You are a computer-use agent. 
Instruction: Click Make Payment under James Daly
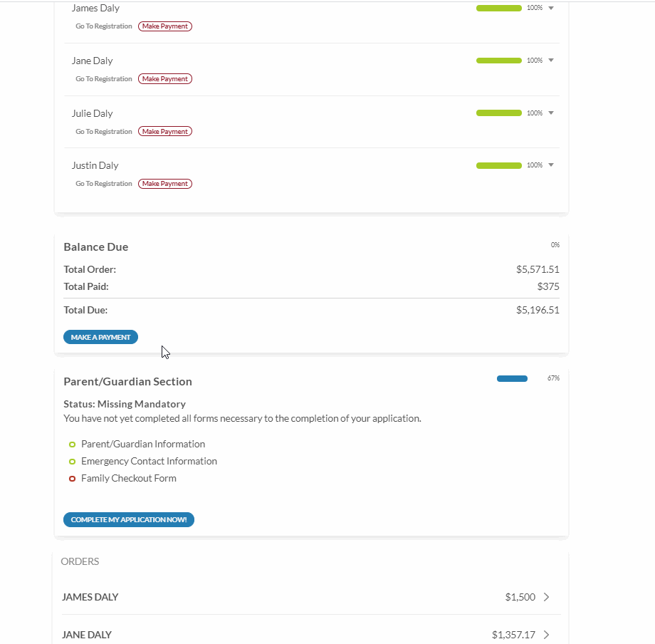pos(165,26)
